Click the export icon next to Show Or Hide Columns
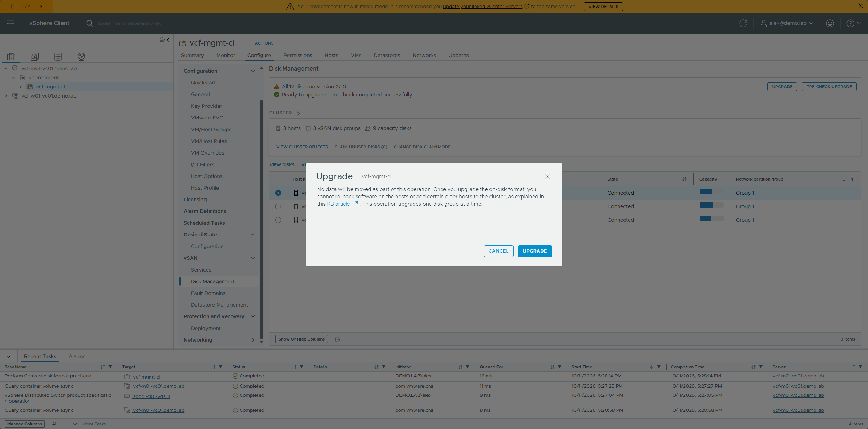The width and height of the screenshot is (868, 429). point(338,339)
